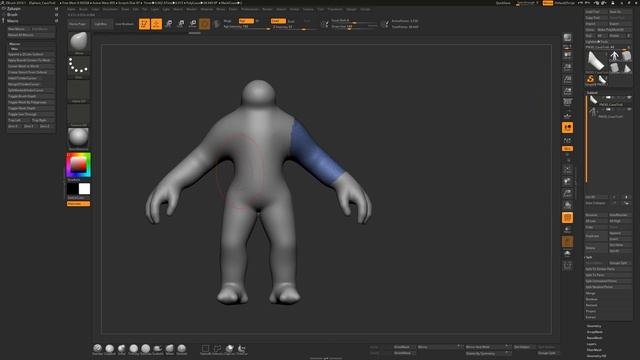Expand the Merge section

pyautogui.click(x=591, y=293)
